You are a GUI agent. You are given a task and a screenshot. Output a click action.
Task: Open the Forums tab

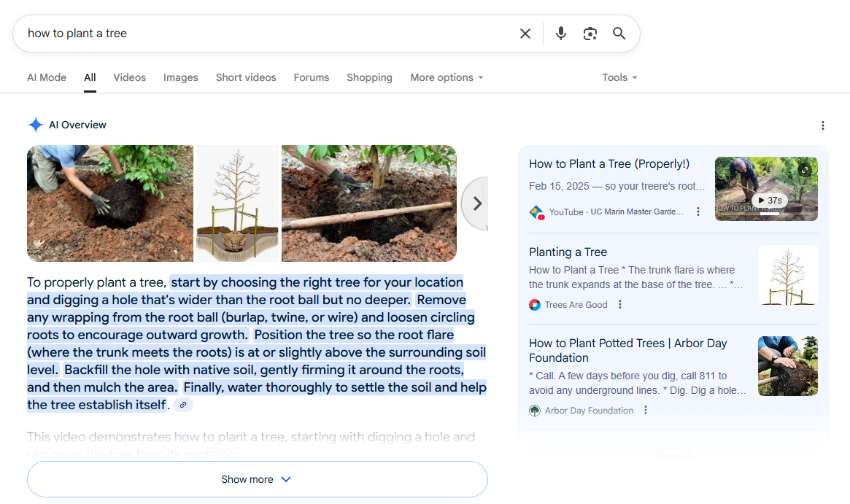pos(311,77)
